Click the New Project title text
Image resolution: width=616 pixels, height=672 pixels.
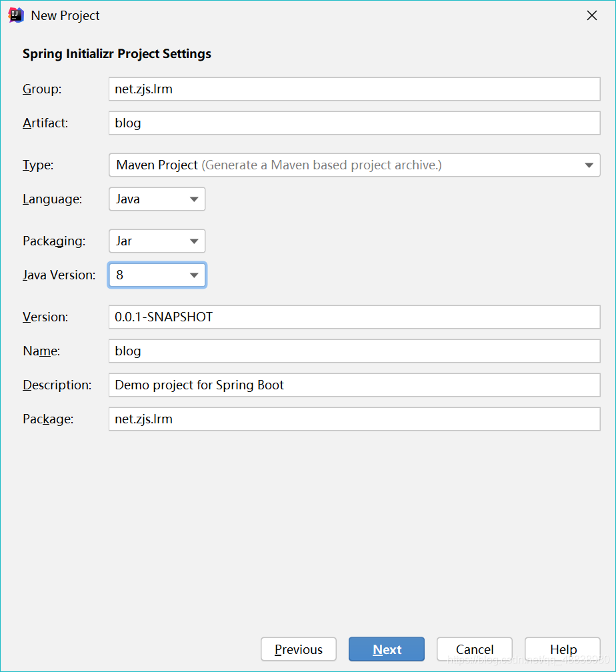tap(65, 16)
